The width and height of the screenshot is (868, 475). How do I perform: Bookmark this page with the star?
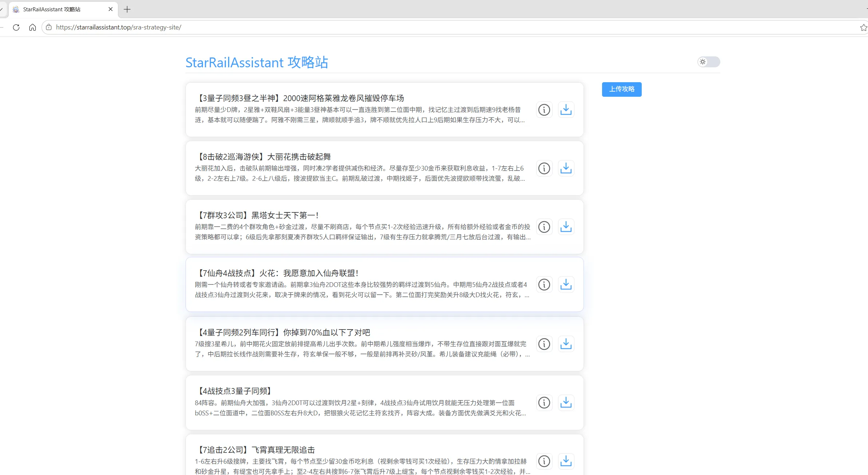point(864,27)
